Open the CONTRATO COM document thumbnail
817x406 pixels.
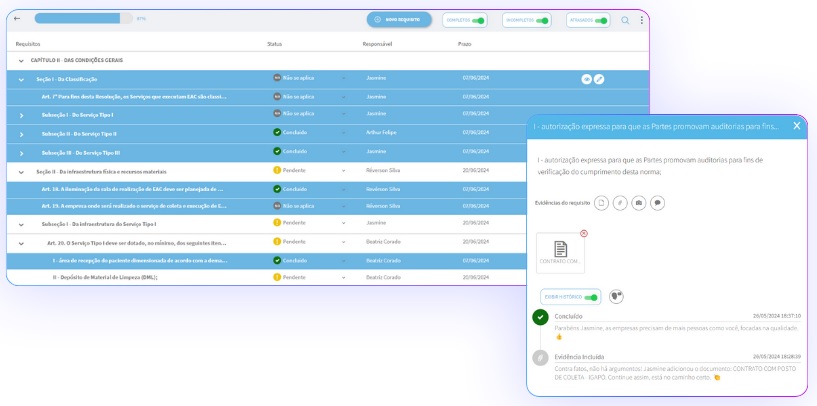click(561, 253)
